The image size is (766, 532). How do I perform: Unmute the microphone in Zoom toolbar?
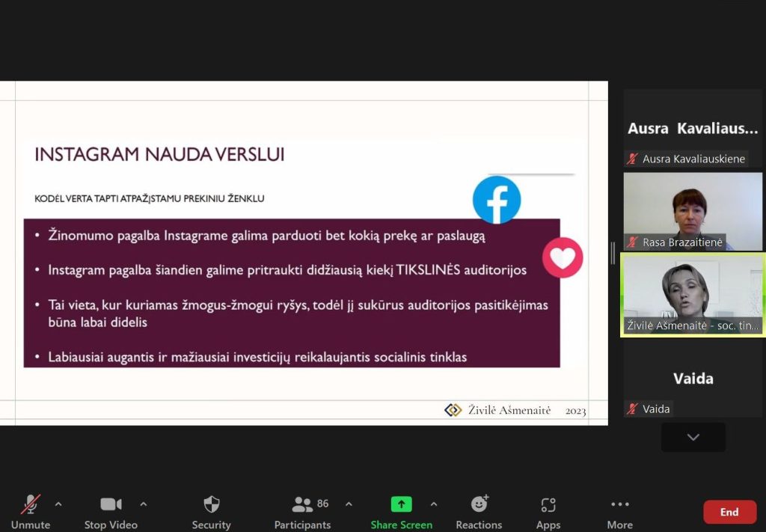(30, 512)
